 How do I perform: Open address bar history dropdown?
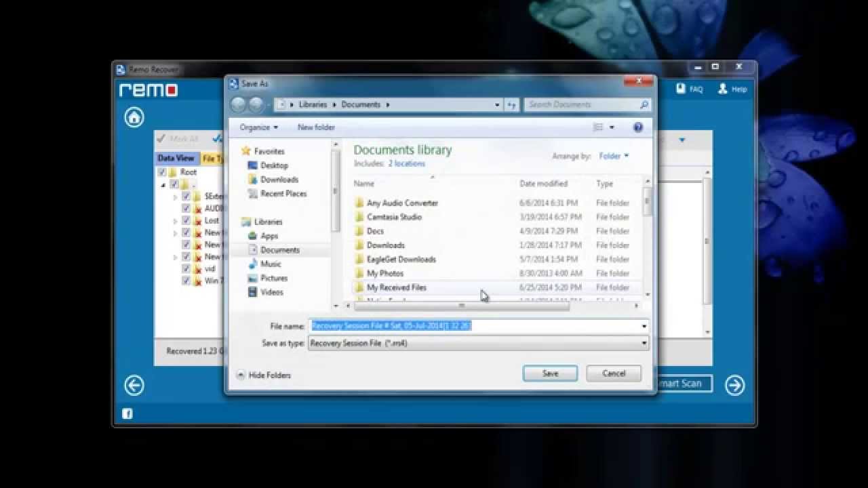(x=497, y=104)
